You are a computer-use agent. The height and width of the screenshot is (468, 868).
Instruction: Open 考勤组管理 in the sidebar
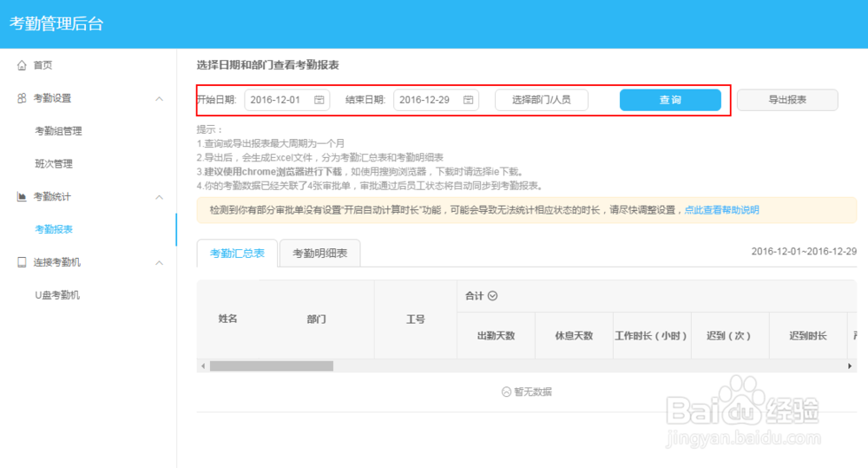[x=58, y=131]
